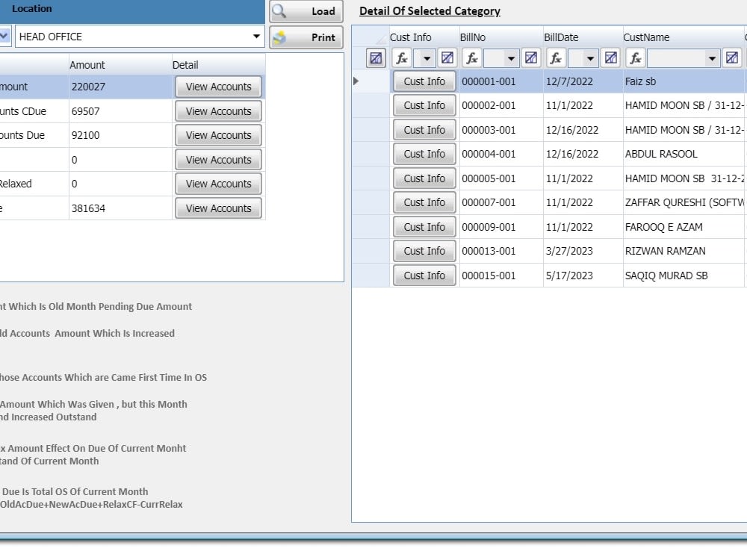Select bill number 000004-001 cell
The image size is (747, 560).
(x=501, y=154)
